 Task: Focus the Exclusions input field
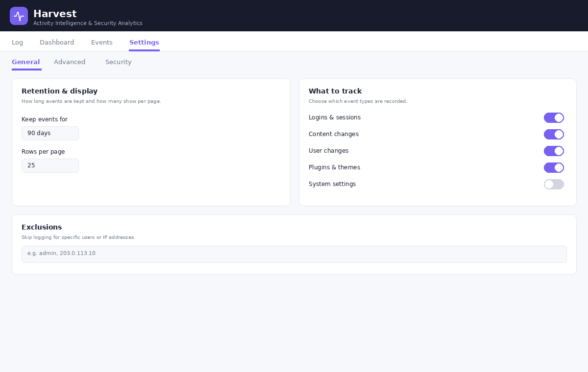click(294, 254)
